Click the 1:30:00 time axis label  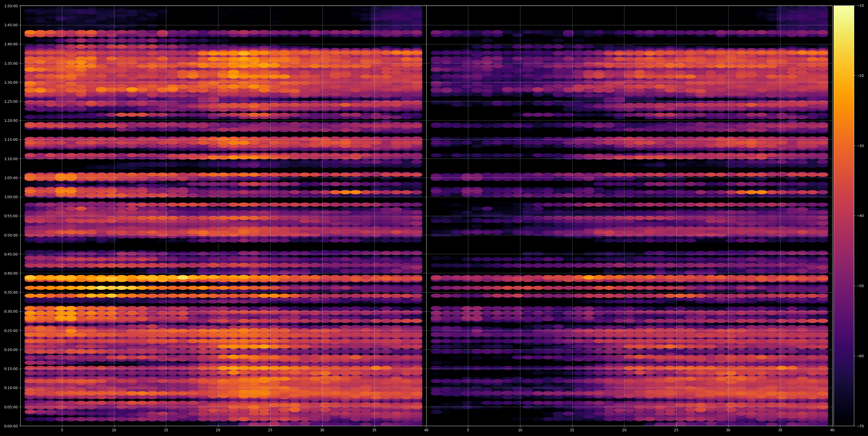tap(11, 82)
